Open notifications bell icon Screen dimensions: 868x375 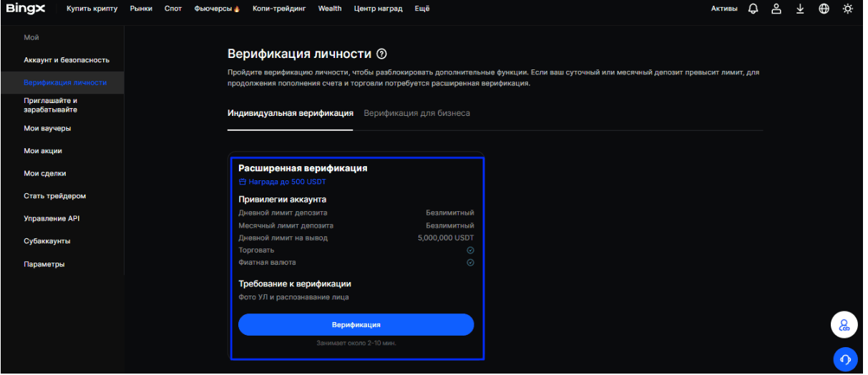[753, 9]
